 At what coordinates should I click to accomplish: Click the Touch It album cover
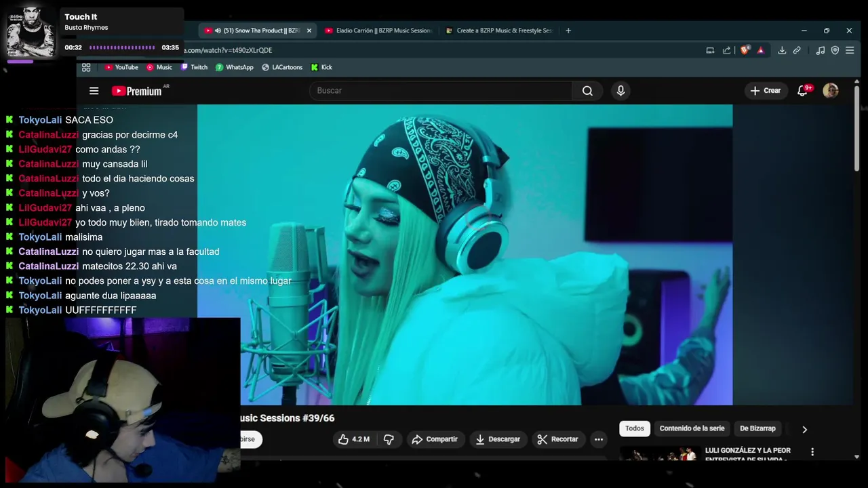[30, 33]
